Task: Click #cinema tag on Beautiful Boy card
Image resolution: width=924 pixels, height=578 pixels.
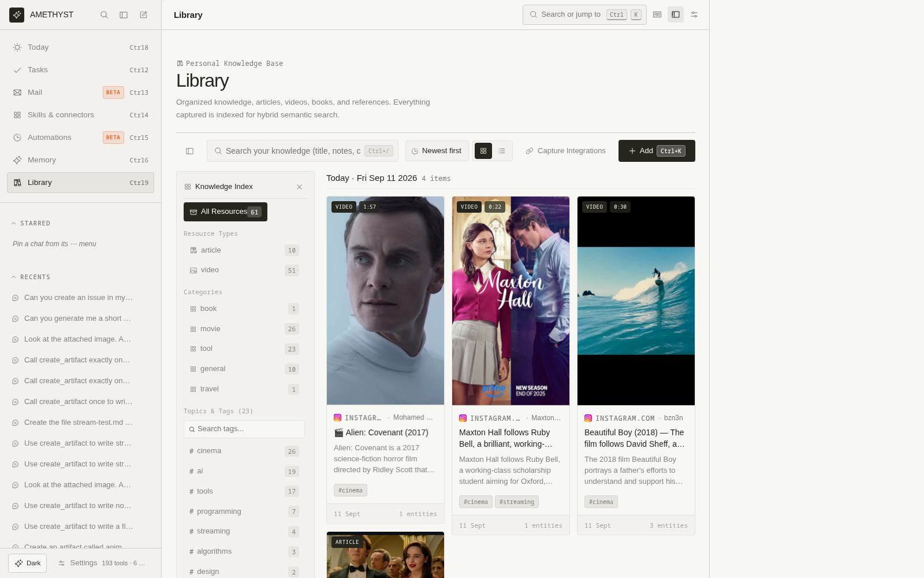Action: tap(601, 502)
